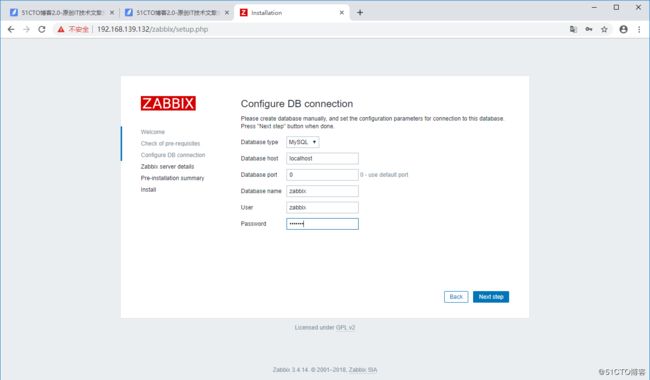
Task: Click the Database port field
Action: tap(323, 175)
